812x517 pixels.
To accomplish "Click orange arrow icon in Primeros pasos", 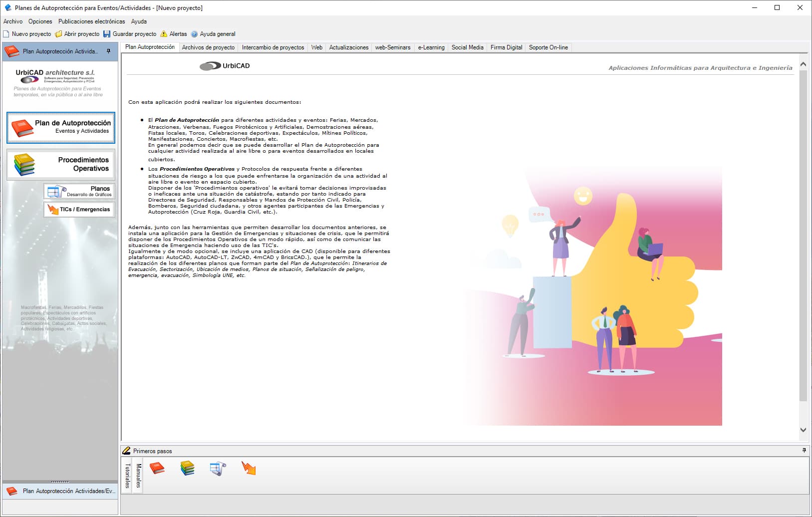I will tap(249, 468).
